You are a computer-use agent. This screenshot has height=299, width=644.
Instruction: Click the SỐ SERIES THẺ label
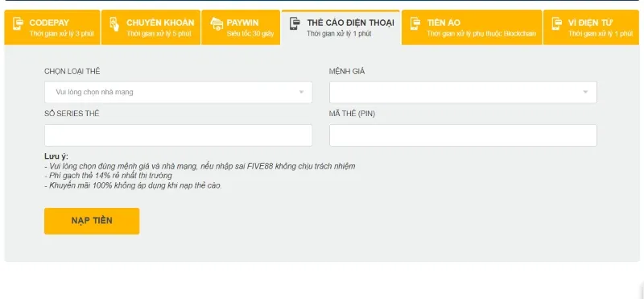click(72, 114)
